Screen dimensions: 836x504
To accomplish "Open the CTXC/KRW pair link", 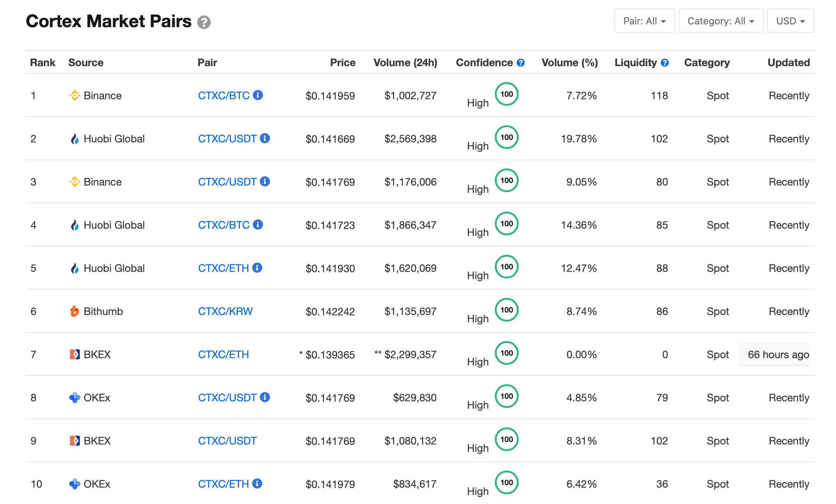I will tap(225, 311).
